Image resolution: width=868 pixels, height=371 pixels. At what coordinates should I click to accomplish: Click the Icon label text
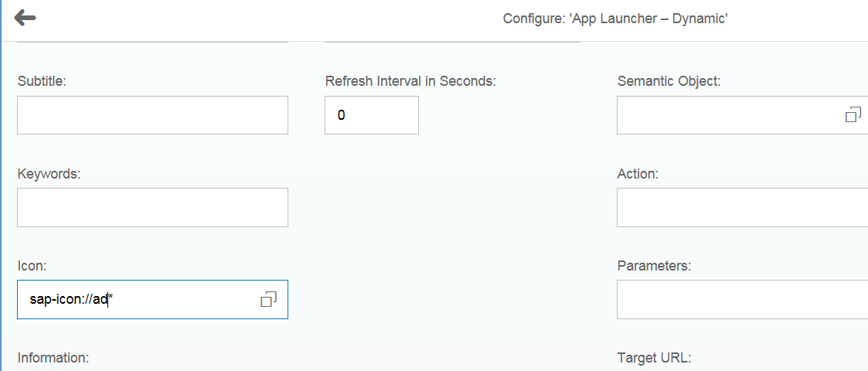[32, 266]
